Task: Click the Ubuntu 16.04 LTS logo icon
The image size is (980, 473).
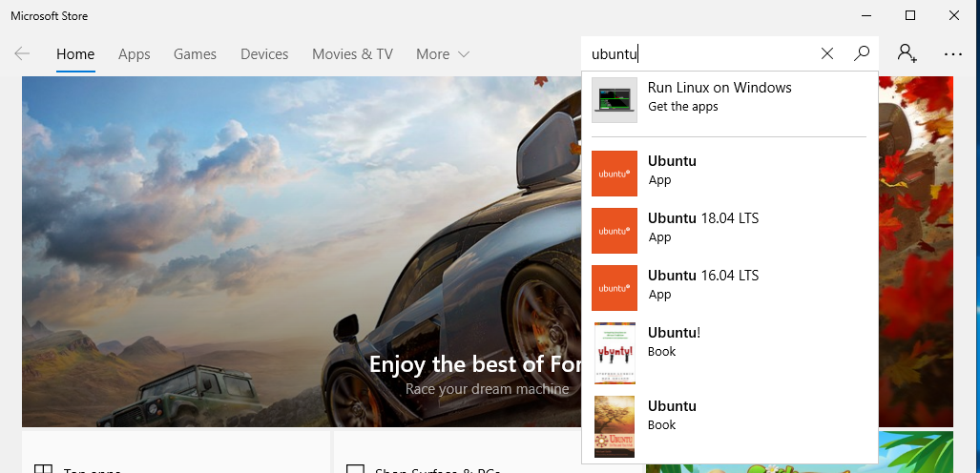Action: pos(614,287)
